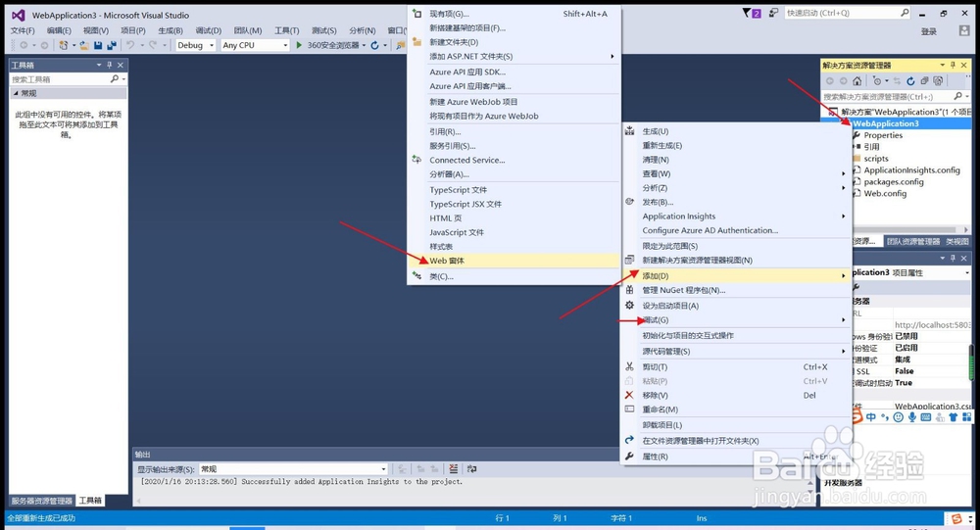Click the Open File folder icon
Screen dimensions: 980x530
83,45
